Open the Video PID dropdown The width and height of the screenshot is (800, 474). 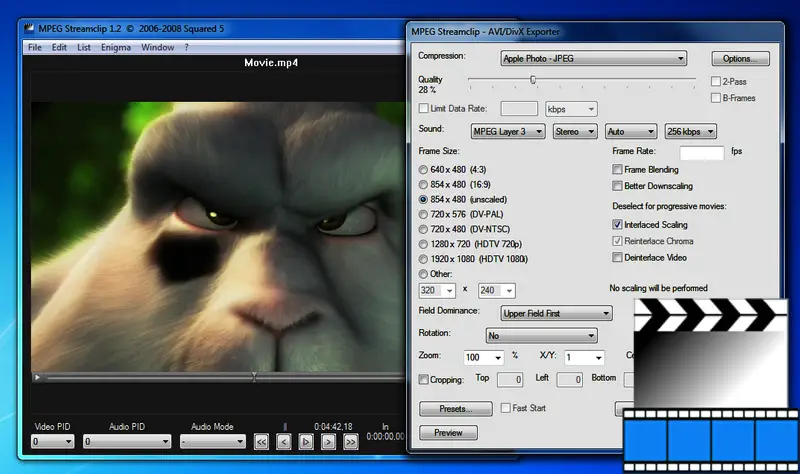click(53, 441)
